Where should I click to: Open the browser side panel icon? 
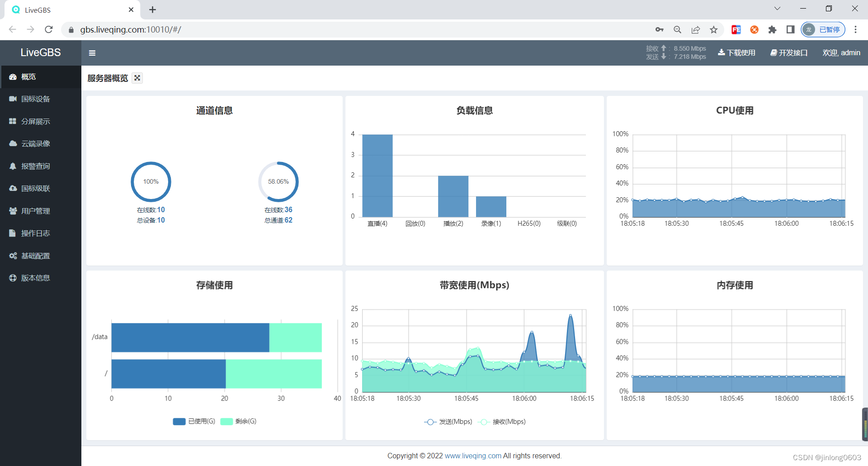[790, 30]
